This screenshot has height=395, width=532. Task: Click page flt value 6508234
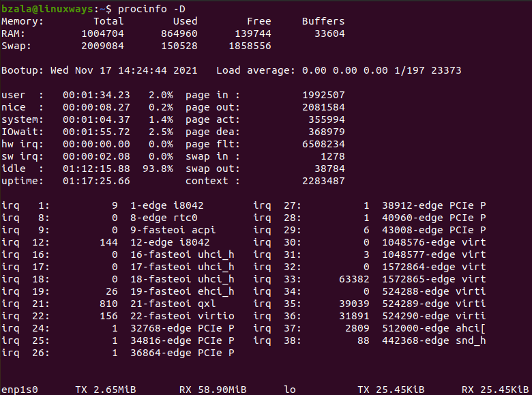click(323, 144)
